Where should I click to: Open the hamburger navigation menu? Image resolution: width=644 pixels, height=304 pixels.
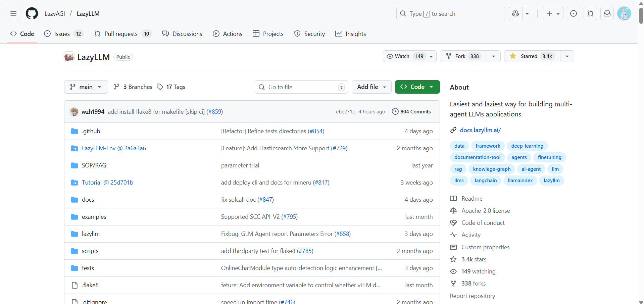[x=13, y=14]
